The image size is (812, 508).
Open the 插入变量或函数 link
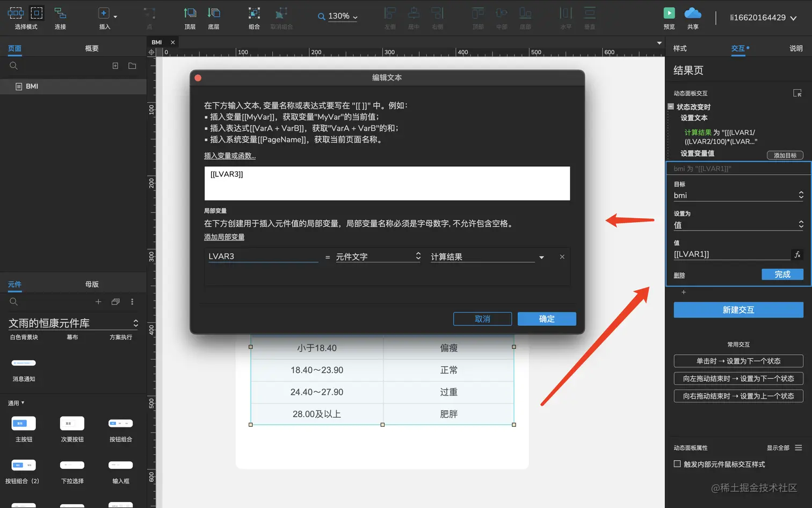[230, 156]
